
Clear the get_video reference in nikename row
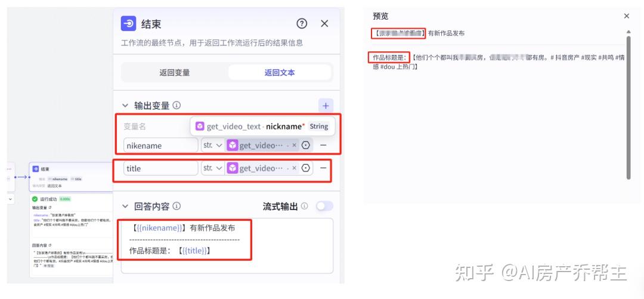294,146
